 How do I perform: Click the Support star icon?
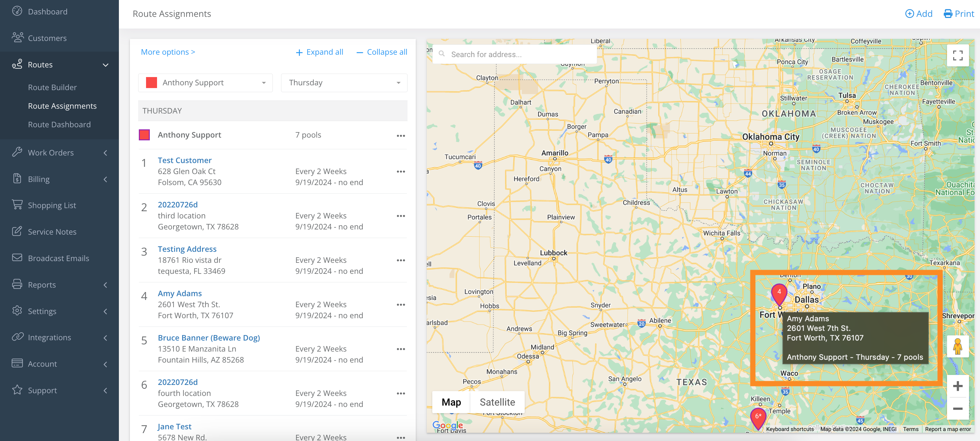[x=17, y=390]
